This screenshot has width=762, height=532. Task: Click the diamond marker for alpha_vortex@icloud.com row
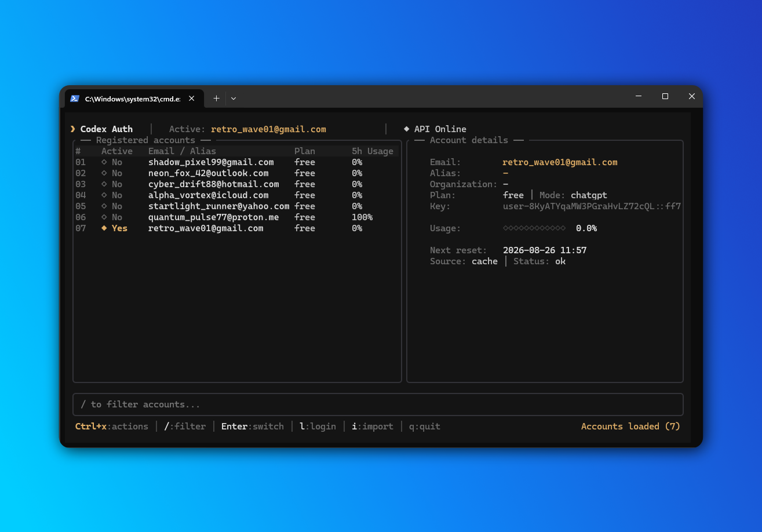click(x=104, y=195)
